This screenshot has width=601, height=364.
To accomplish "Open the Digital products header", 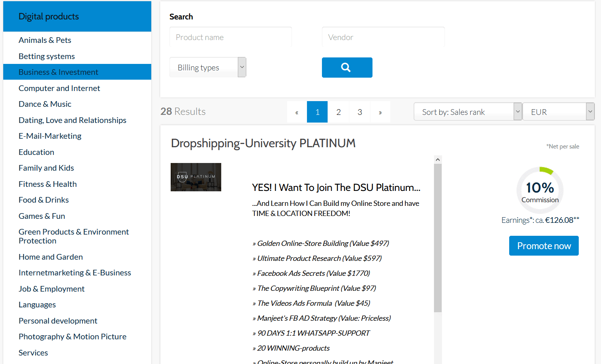I will click(x=77, y=16).
